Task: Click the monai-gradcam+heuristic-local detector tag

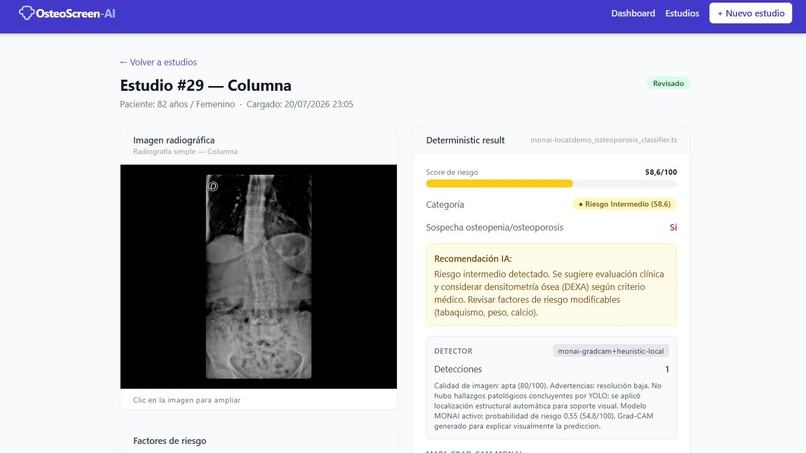Action: point(611,351)
